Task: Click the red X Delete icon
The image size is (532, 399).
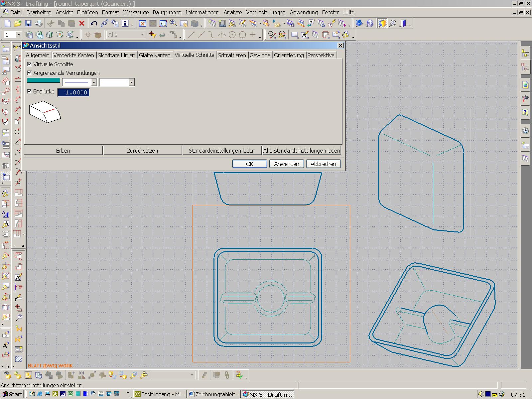Action: point(82,24)
